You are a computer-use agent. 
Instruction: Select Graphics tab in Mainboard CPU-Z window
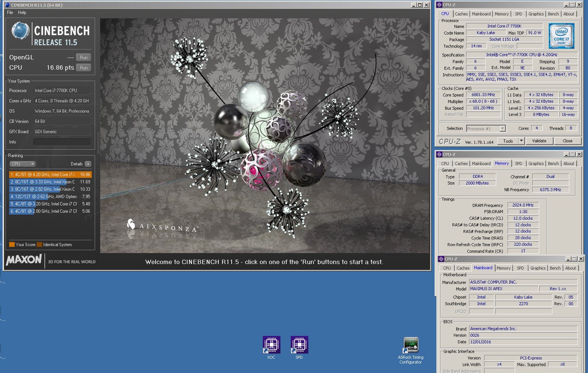click(x=538, y=268)
